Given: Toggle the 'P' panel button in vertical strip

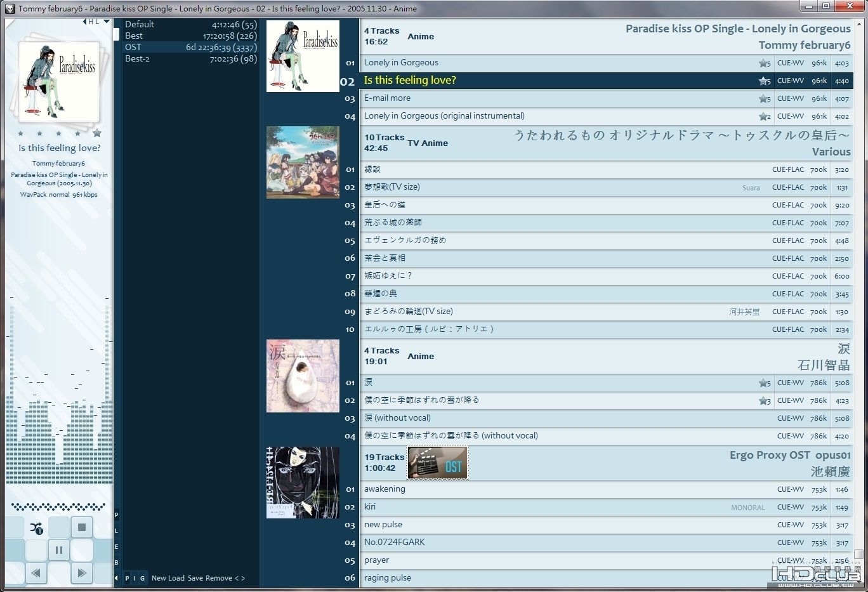Looking at the screenshot, I should [x=116, y=515].
